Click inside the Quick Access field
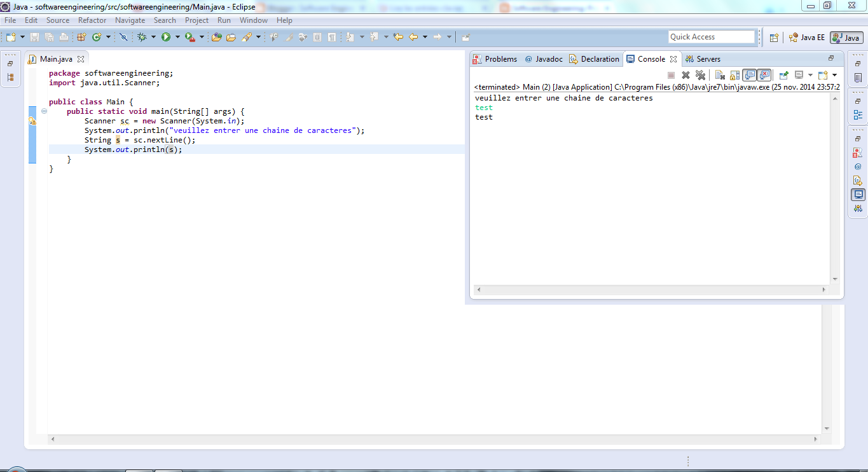 click(x=711, y=36)
